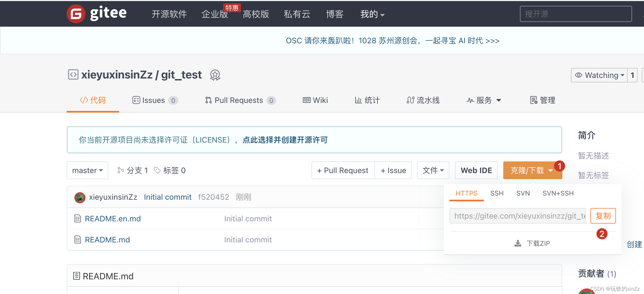644x294 pixels.
Task: Click the recommendation badge icon after git_test
Action: pos(215,75)
